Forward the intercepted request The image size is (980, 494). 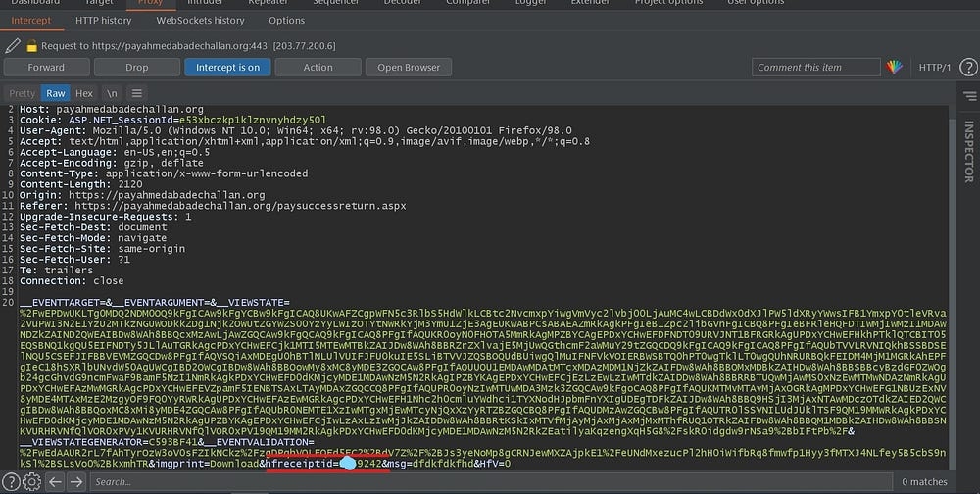[x=46, y=68]
